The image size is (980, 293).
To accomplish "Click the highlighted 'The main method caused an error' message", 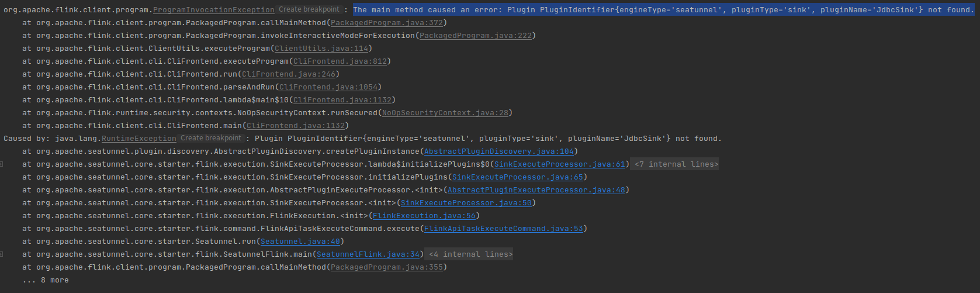I will click(x=663, y=10).
